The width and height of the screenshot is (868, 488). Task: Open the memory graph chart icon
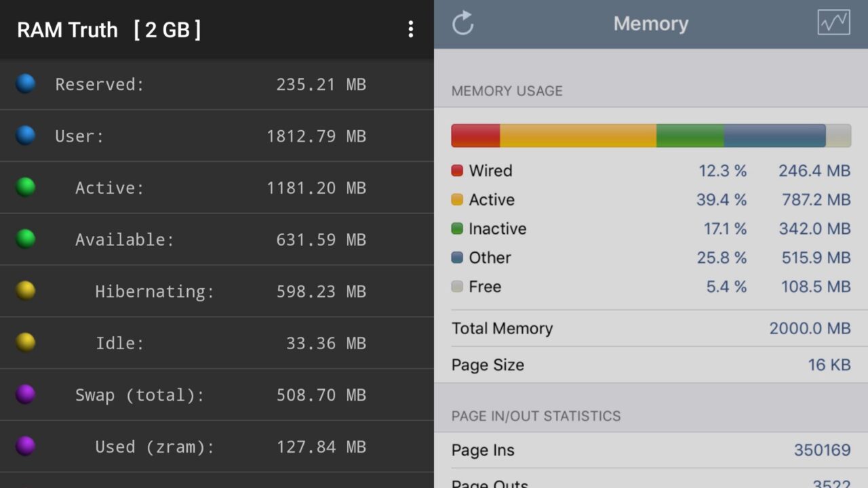(x=833, y=23)
